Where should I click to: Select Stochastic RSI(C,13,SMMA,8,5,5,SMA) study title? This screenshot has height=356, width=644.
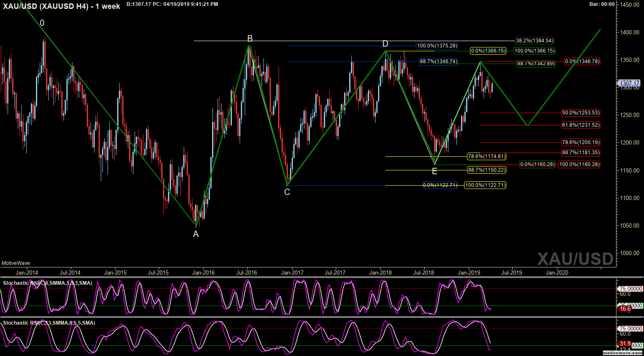click(49, 323)
